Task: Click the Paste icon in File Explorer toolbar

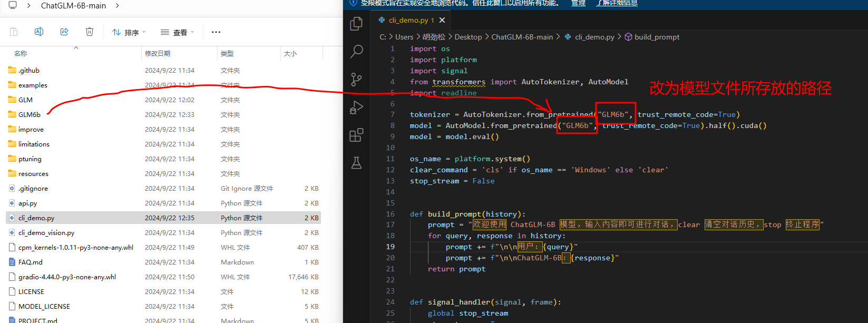Action: pyautogui.click(x=14, y=32)
